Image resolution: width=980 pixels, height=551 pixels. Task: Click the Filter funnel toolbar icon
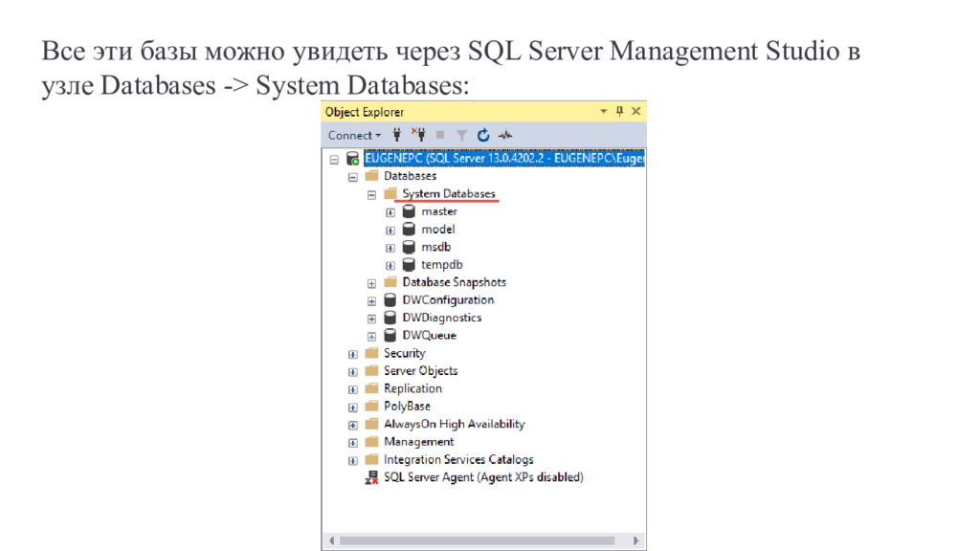pyautogui.click(x=461, y=135)
